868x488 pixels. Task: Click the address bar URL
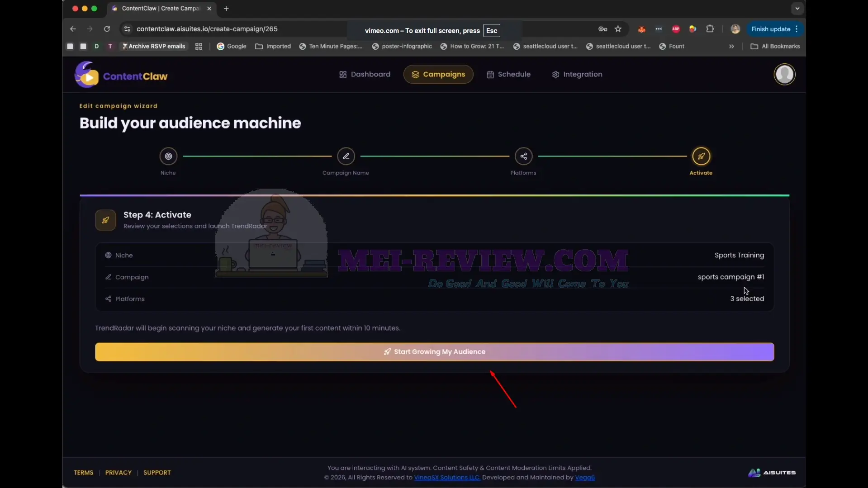coord(207,29)
